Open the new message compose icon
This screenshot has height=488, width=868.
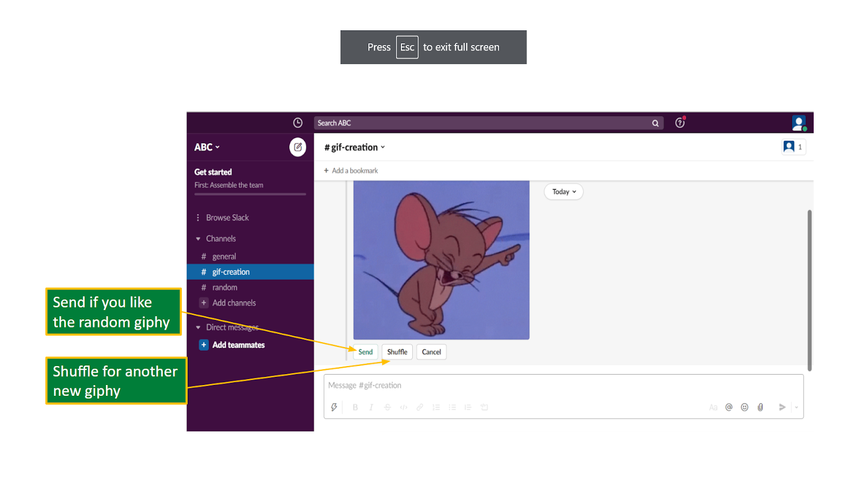(297, 147)
